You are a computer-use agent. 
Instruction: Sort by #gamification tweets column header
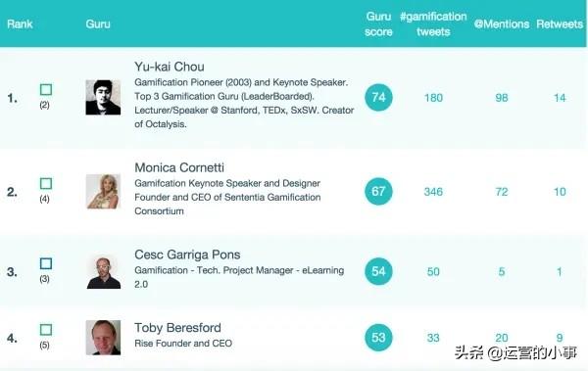click(433, 24)
